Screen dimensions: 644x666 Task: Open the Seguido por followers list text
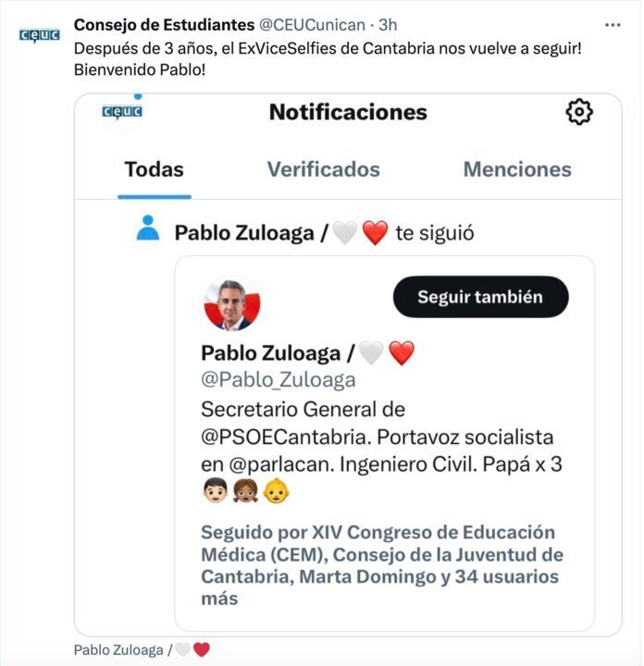(381, 565)
